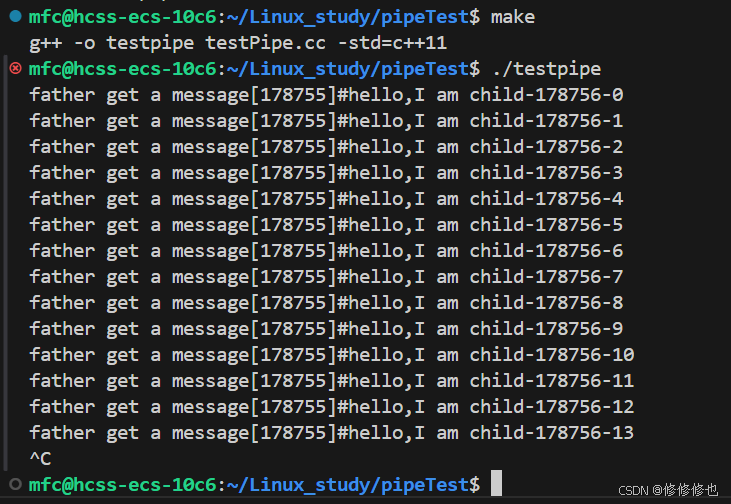Screen dimensions: 731x504
Task: Click the output line ending with child-178756-13
Action: [x=331, y=433]
